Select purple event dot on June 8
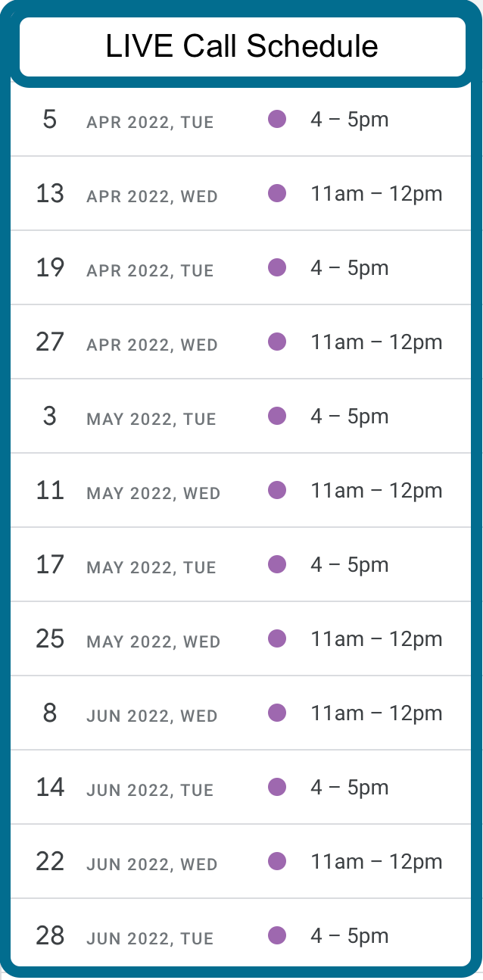The width and height of the screenshot is (483, 980). pyautogui.click(x=277, y=713)
